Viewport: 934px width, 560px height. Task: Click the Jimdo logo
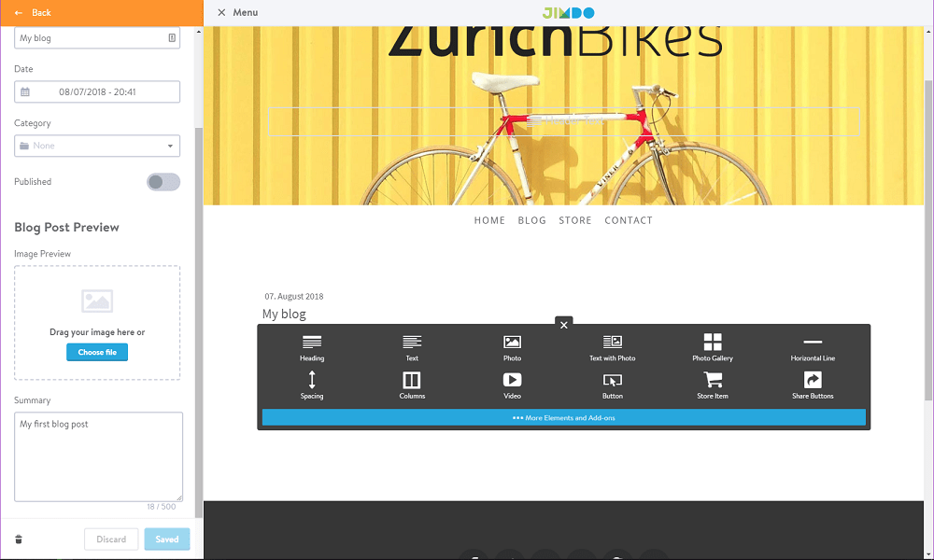click(x=568, y=12)
